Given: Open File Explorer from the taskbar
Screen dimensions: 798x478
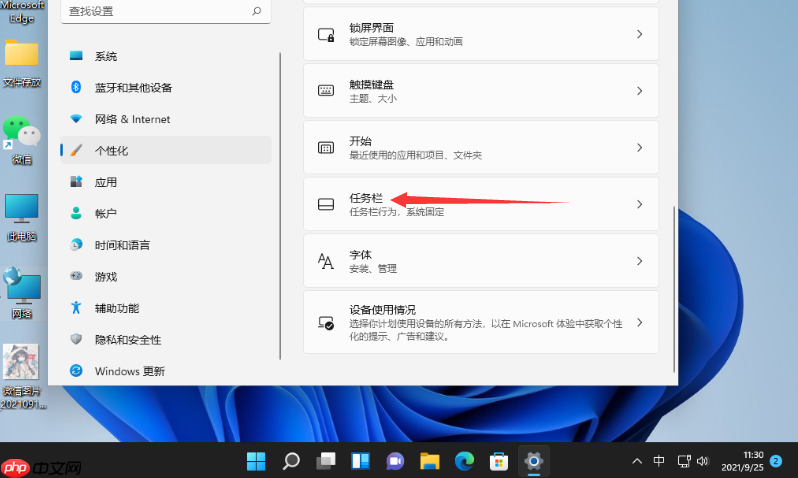Looking at the screenshot, I should 430,461.
